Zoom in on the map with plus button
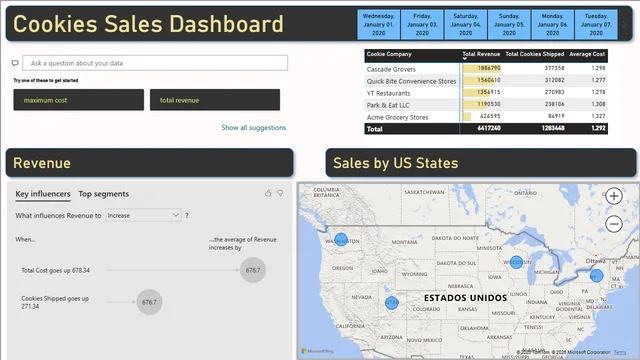 tap(613, 196)
